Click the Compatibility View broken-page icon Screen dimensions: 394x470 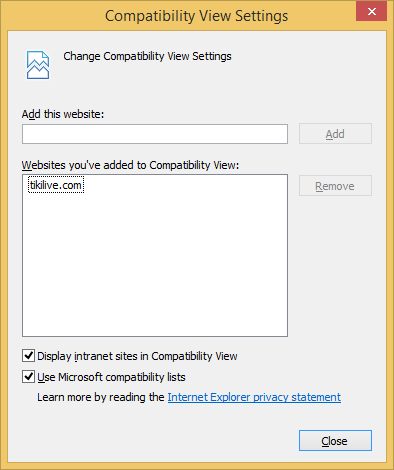38,65
